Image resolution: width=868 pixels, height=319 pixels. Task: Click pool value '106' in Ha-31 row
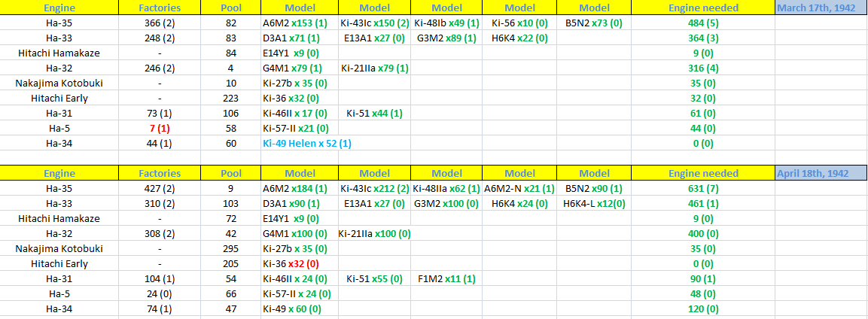pyautogui.click(x=231, y=114)
